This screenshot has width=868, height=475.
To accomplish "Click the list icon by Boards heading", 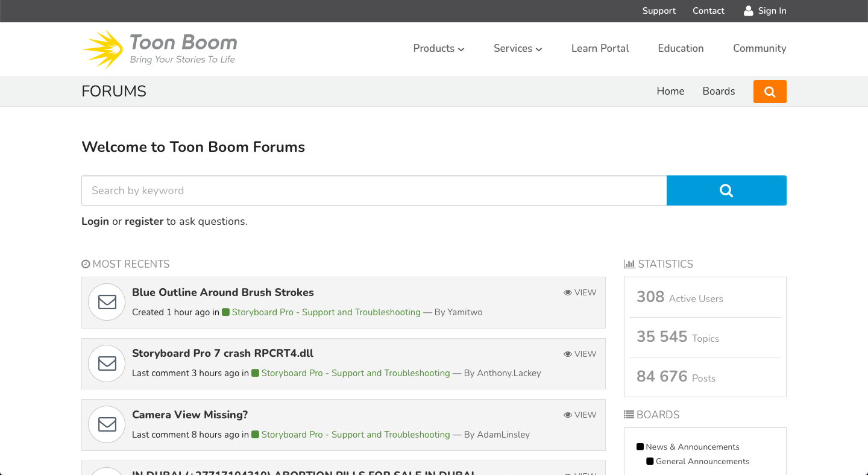I will (629, 415).
